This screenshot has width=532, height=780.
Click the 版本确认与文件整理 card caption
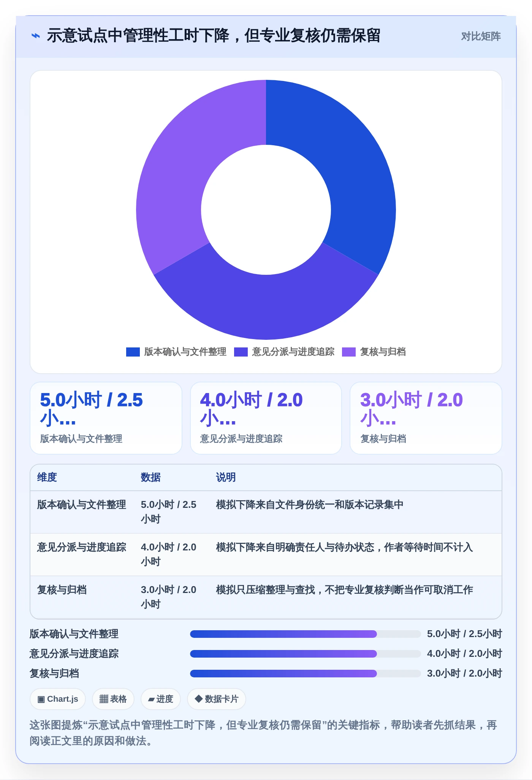tap(81, 439)
